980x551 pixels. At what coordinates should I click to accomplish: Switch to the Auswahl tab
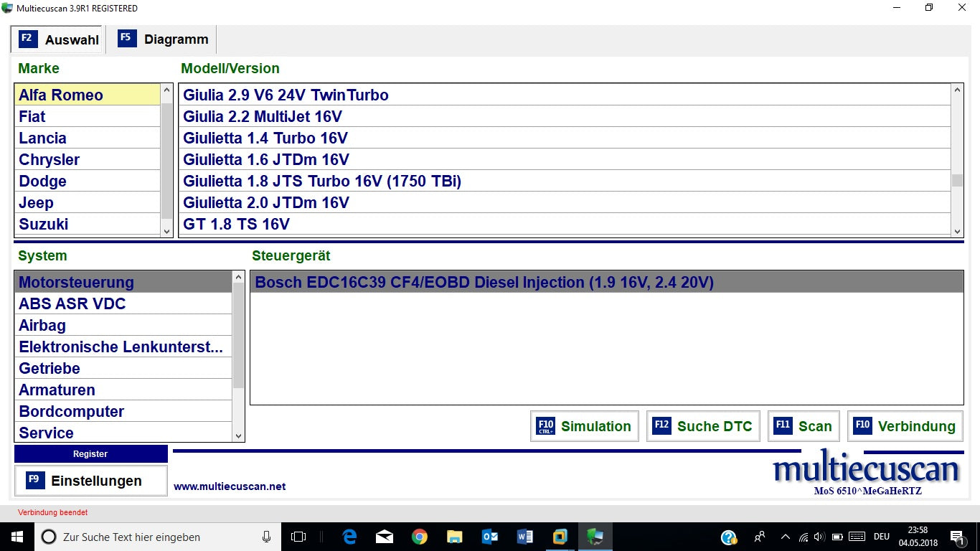click(59, 39)
